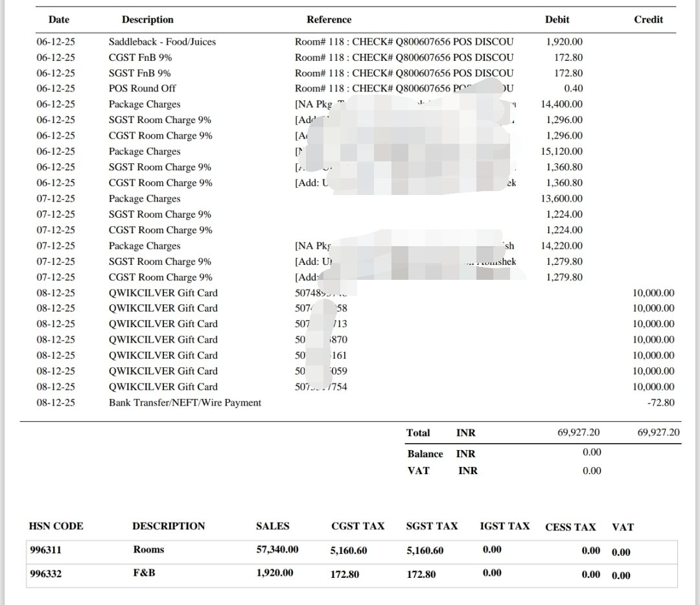Select the 14,220.00 Package Charges debit
This screenshot has height=605, width=700.
pyautogui.click(x=561, y=246)
